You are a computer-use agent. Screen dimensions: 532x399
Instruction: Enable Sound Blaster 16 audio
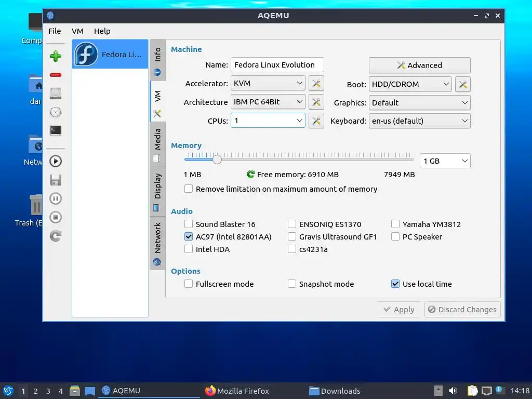(x=188, y=224)
